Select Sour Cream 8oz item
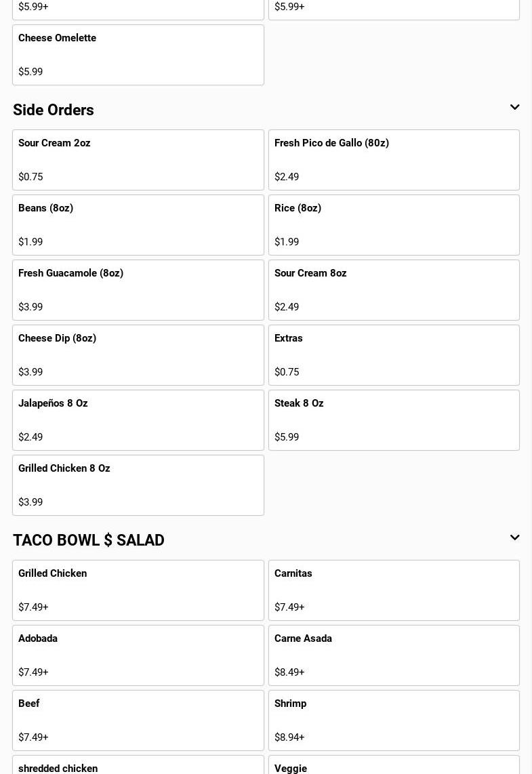 click(394, 290)
